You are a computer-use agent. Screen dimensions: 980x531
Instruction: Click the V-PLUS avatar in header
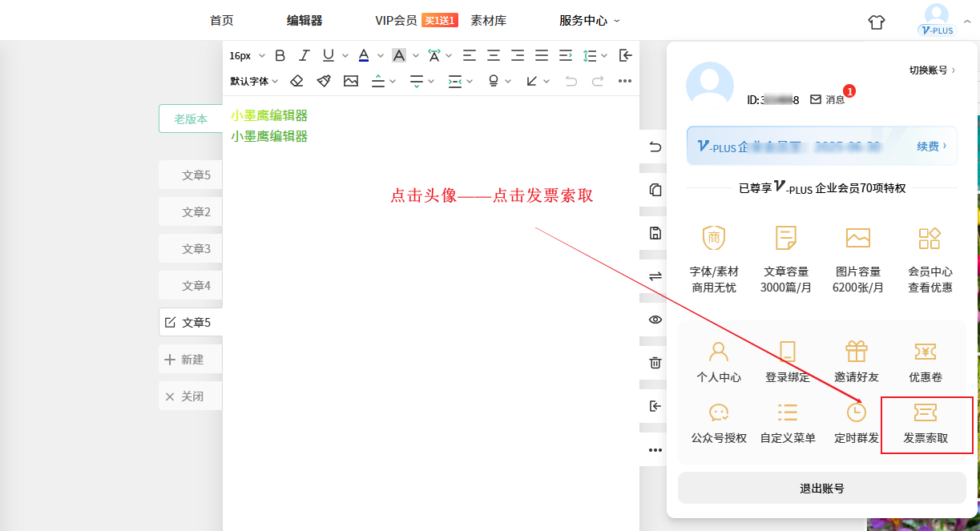(x=936, y=20)
